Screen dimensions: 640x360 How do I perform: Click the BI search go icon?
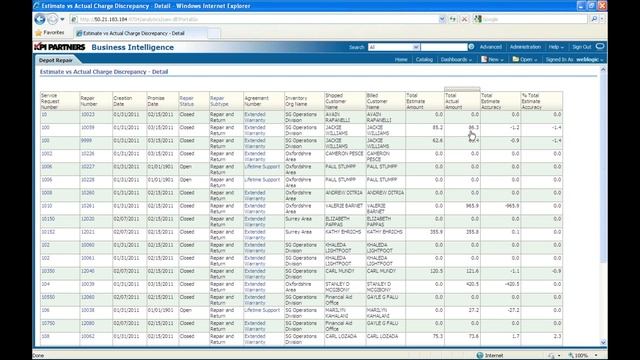[471, 47]
